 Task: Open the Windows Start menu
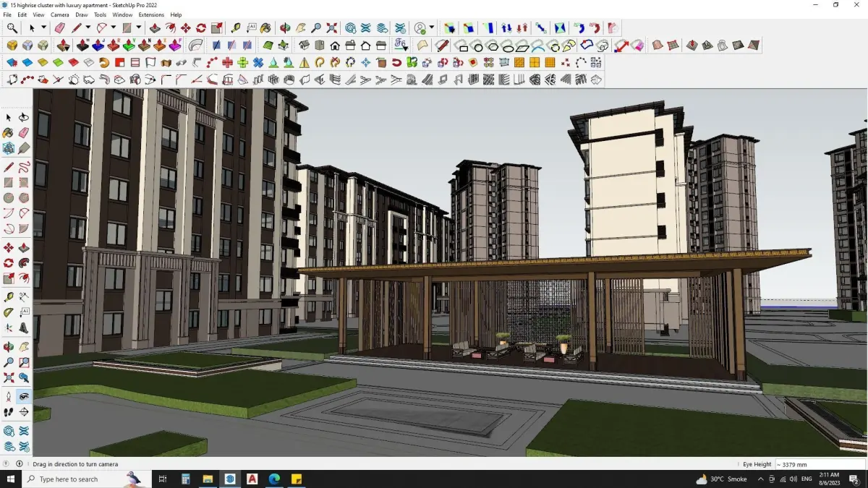(x=11, y=479)
